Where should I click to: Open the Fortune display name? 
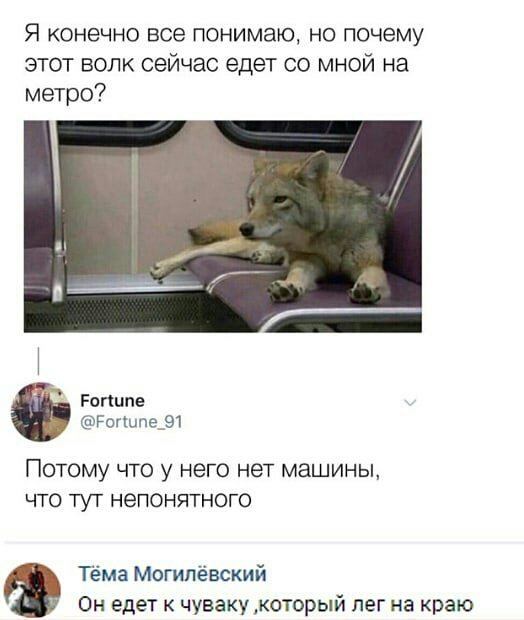pos(113,401)
